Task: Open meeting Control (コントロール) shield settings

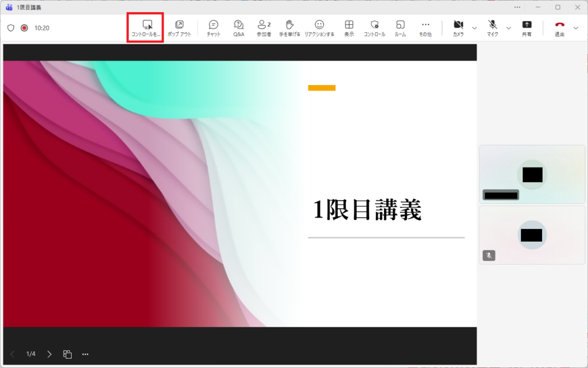Action: tap(374, 28)
